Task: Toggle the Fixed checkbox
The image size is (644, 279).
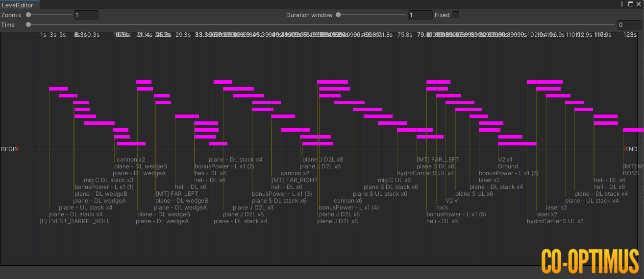Action: click(456, 15)
